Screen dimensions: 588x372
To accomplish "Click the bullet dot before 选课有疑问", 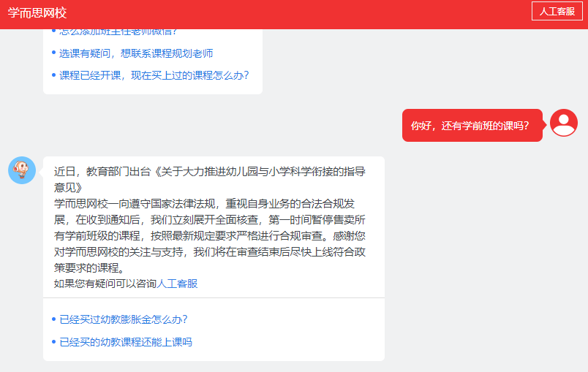I will (53, 53).
